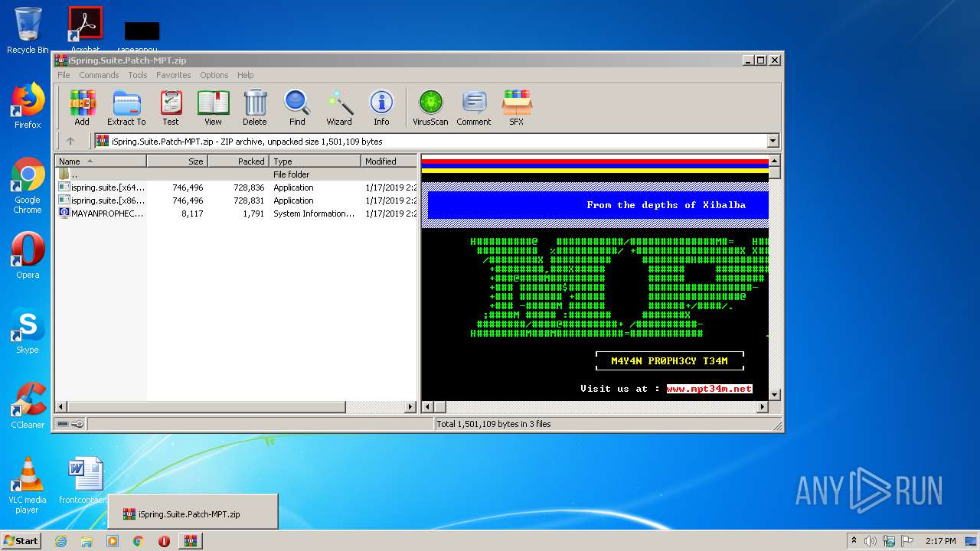Sort file list by Name column
The image size is (980, 551).
click(101, 161)
